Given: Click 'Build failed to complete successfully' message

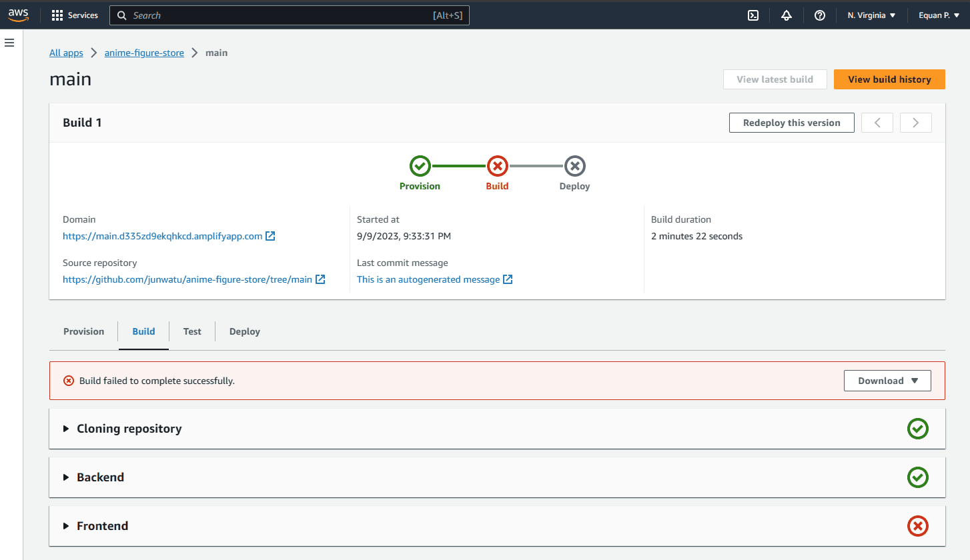Looking at the screenshot, I should coord(157,381).
